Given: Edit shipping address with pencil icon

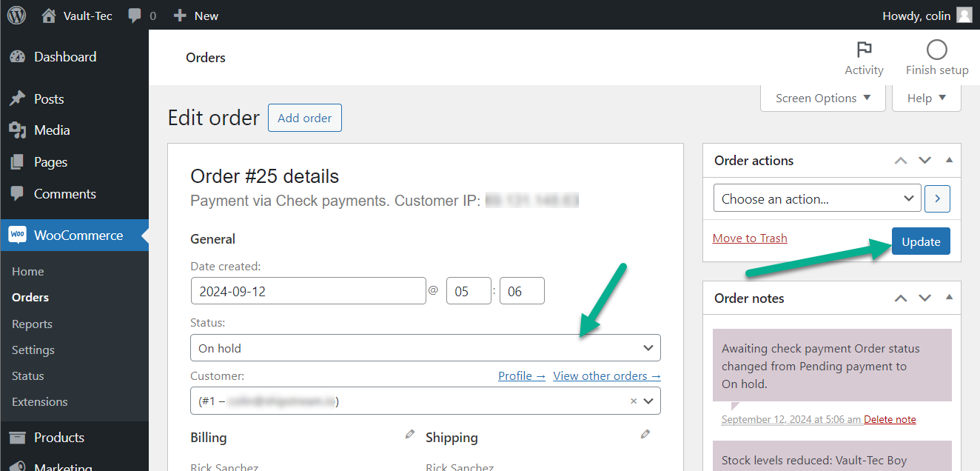Looking at the screenshot, I should coord(645,435).
